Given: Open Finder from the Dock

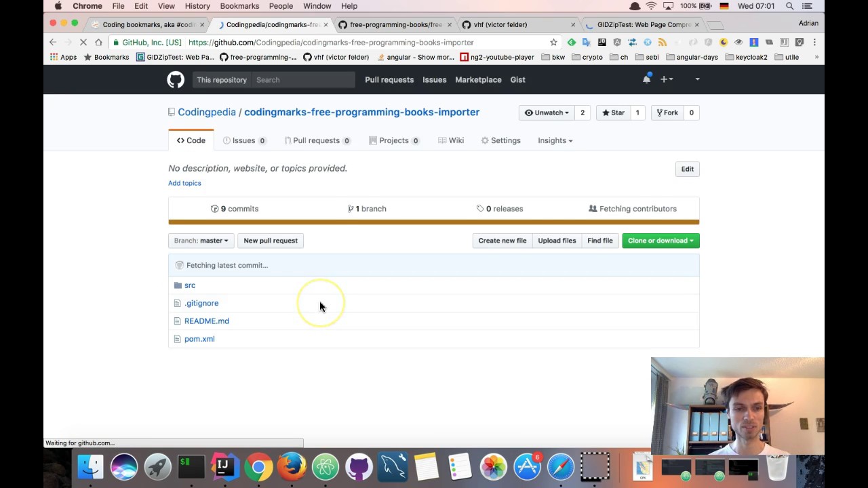Looking at the screenshot, I should click(90, 467).
